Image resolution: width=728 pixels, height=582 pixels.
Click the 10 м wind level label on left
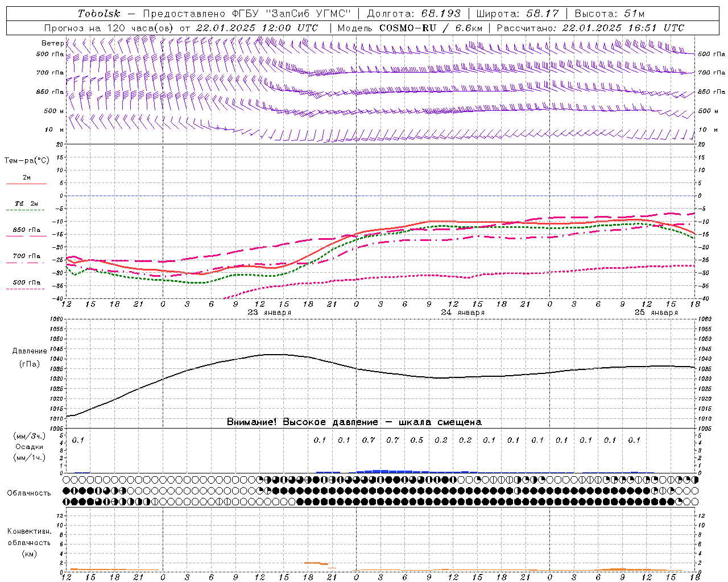pyautogui.click(x=55, y=130)
